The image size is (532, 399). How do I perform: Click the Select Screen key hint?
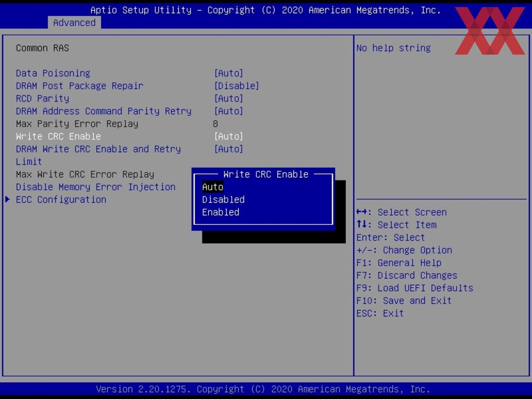tap(401, 212)
